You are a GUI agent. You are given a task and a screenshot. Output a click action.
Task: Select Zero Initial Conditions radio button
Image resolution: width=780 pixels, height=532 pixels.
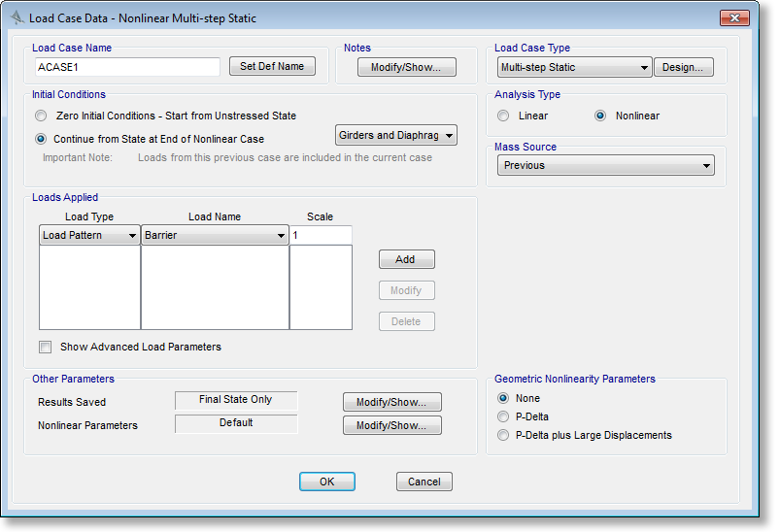pyautogui.click(x=41, y=116)
